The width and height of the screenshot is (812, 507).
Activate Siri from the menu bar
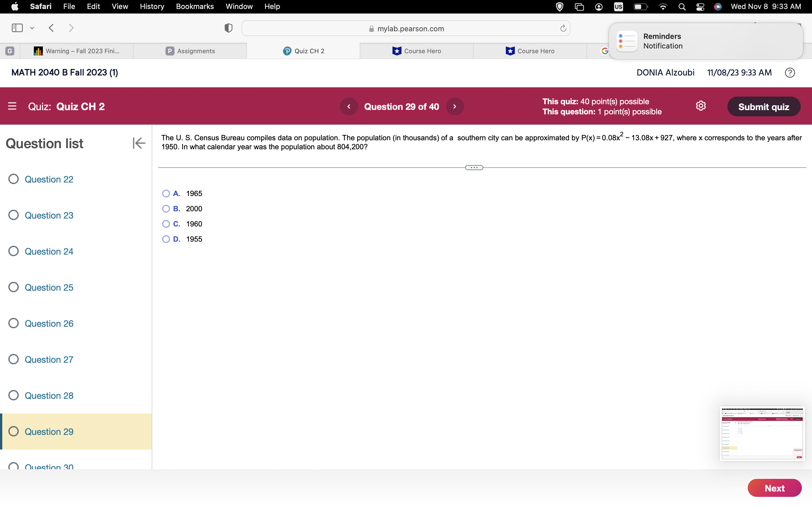tap(718, 6)
